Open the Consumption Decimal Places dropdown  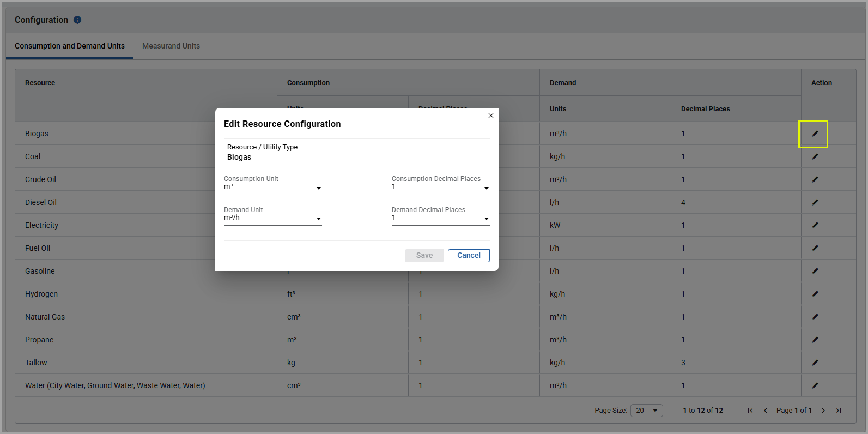point(441,187)
